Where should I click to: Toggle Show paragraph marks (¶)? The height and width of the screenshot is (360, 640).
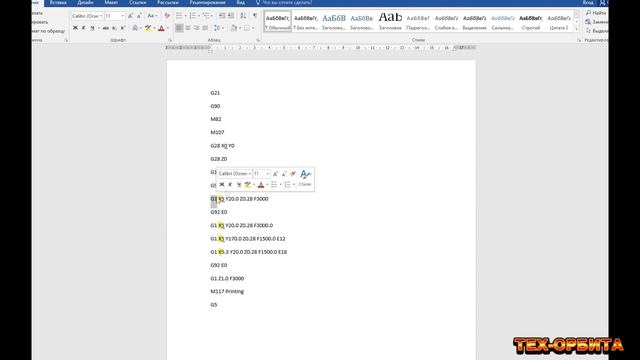(x=255, y=16)
